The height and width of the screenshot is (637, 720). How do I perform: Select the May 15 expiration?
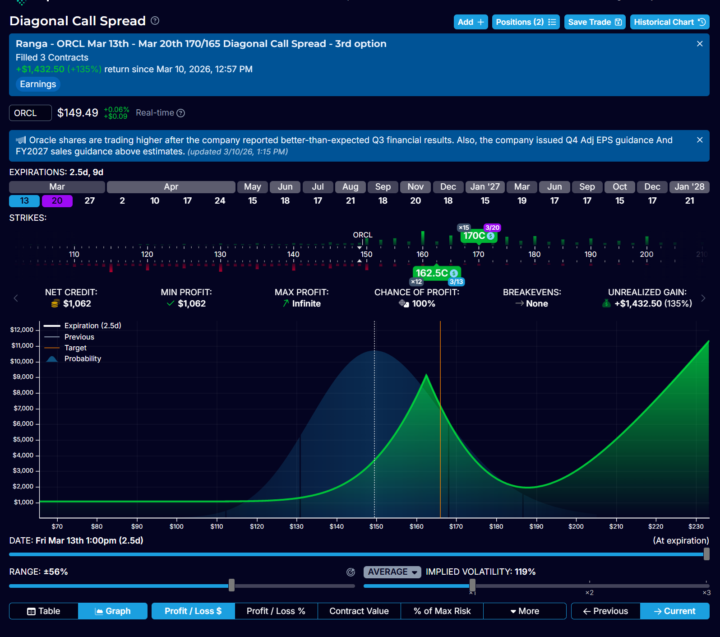[253, 201]
